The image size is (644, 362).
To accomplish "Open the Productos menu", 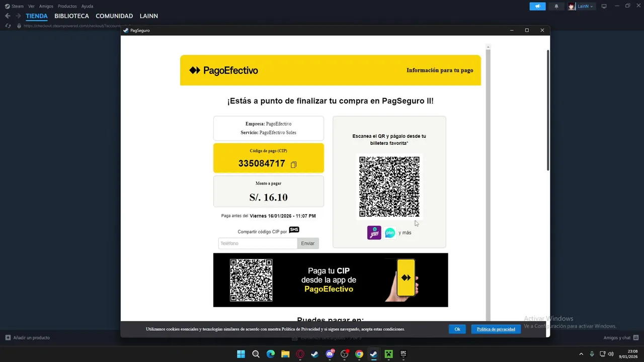I will 67,6.
